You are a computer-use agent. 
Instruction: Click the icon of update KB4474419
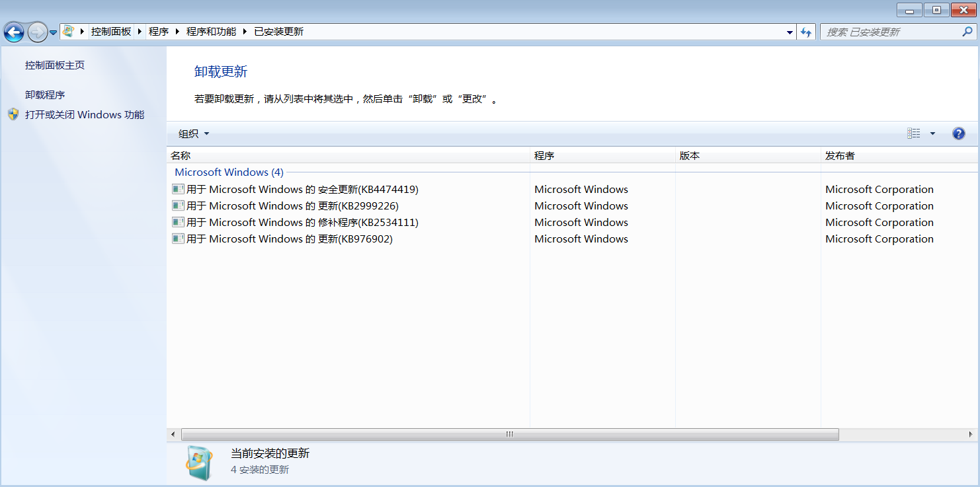[x=178, y=189]
